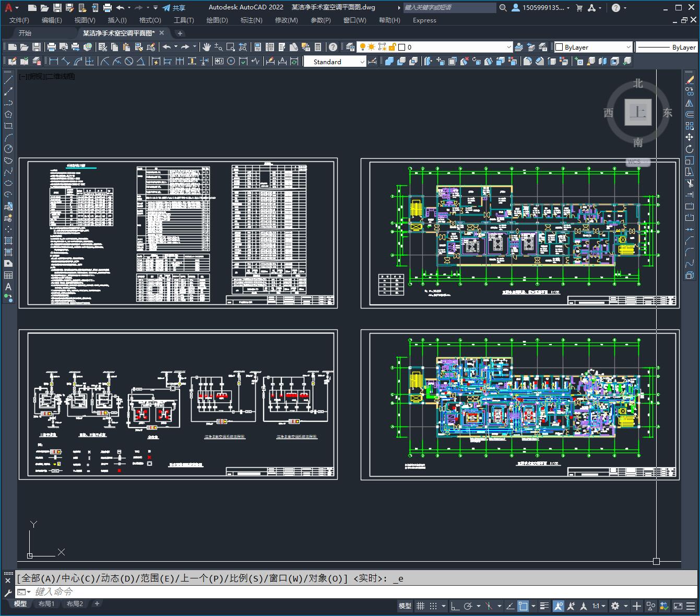The height and width of the screenshot is (616, 700).
Task: Switch to the 布局1 layout tab
Action: click(x=46, y=604)
